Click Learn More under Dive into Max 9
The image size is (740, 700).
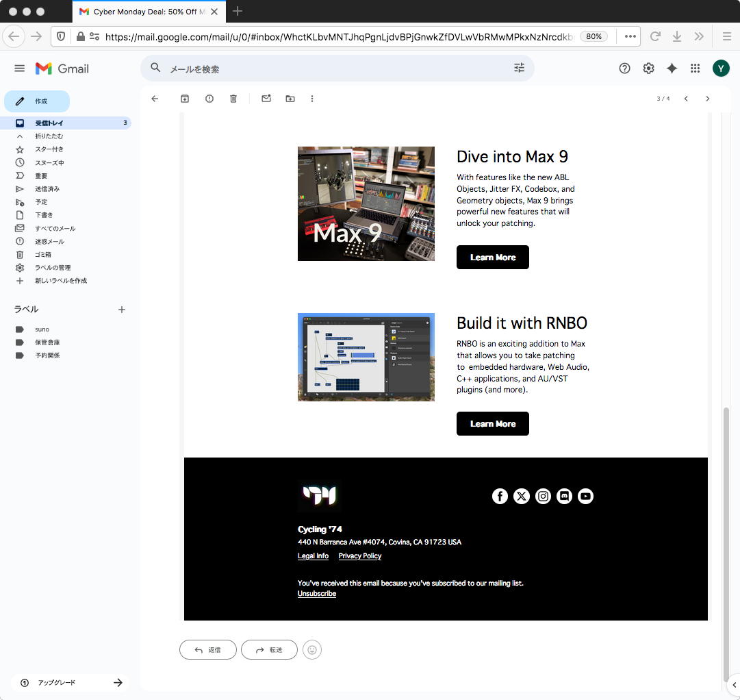(493, 258)
